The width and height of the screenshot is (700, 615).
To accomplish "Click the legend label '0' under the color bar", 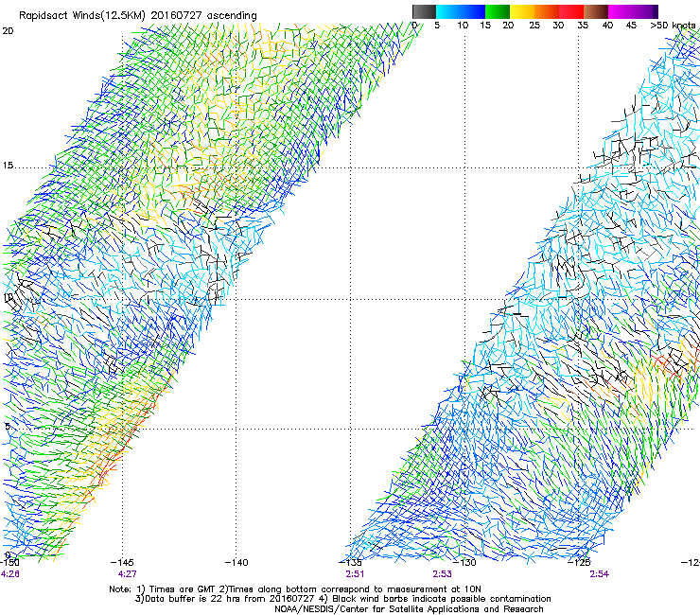I will (414, 25).
